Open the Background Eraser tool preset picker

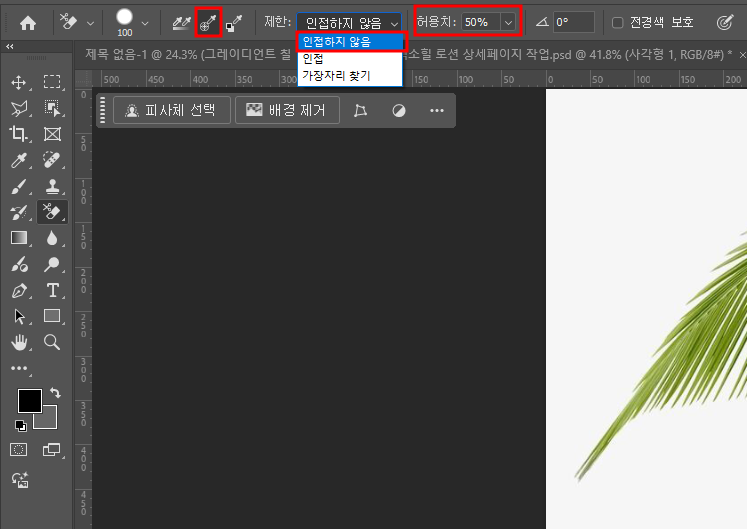point(90,23)
